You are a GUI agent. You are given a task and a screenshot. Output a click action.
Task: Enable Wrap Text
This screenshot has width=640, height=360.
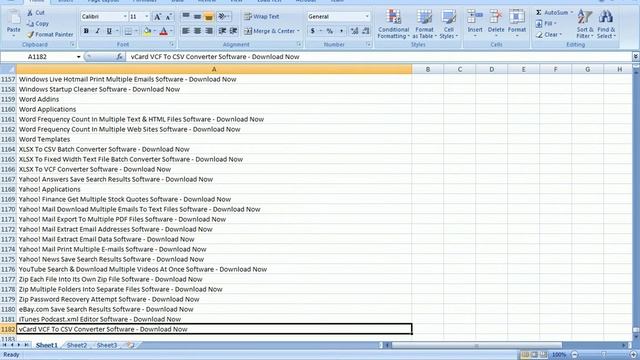[x=262, y=16]
